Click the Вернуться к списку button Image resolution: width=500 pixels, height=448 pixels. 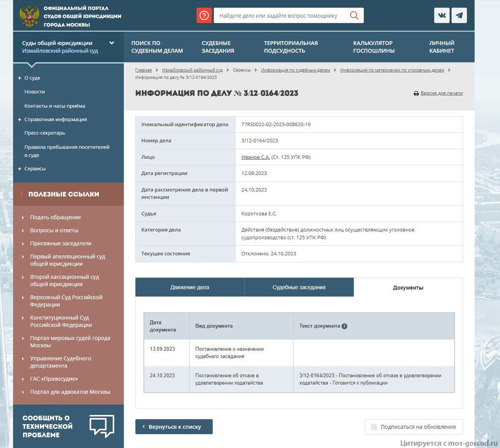click(174, 426)
